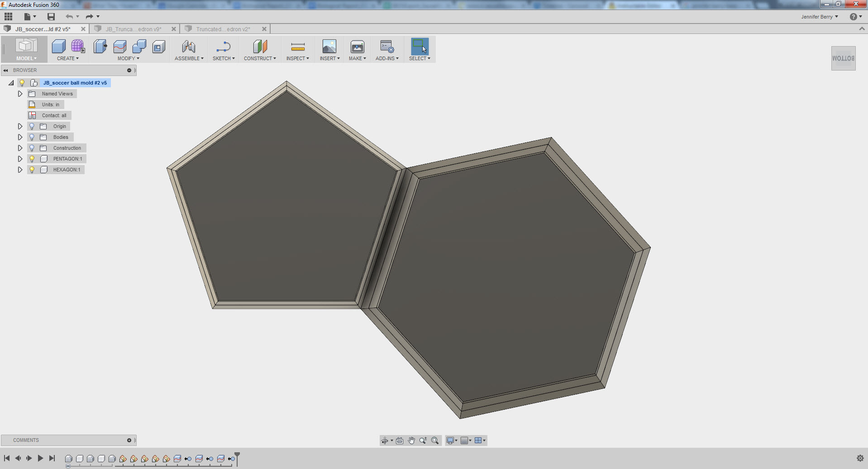The height and width of the screenshot is (469, 868).
Task: Expand the Bodies folder
Action: coord(20,137)
